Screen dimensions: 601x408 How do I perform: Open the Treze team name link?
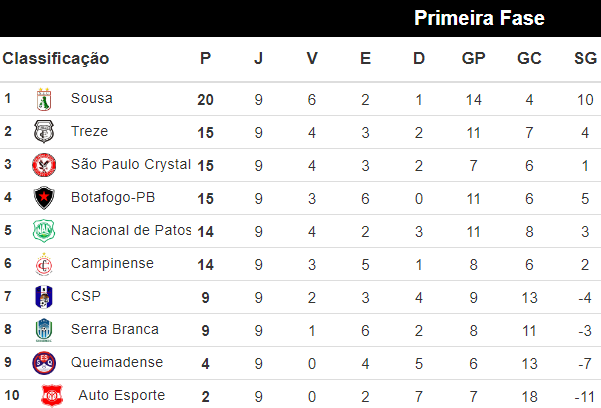[90, 132]
